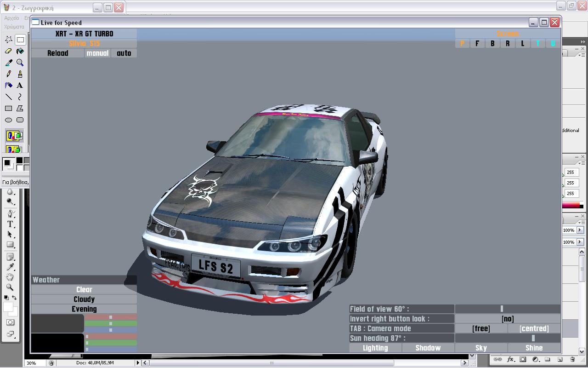Image resolution: width=588 pixels, height=368 pixels.
Task: Set weather to Cloudy
Action: pyautogui.click(x=84, y=299)
